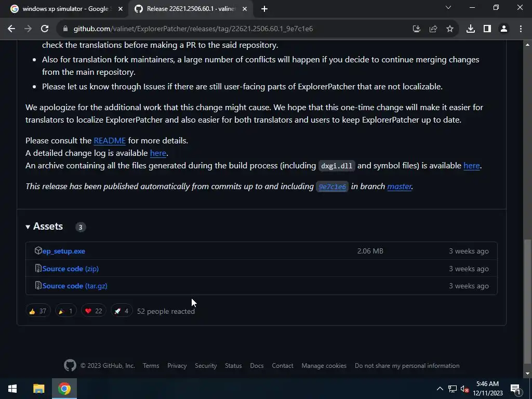Viewport: 532px width, 399px height.
Task: Open Manage cookies in footer
Action: [x=324, y=366]
